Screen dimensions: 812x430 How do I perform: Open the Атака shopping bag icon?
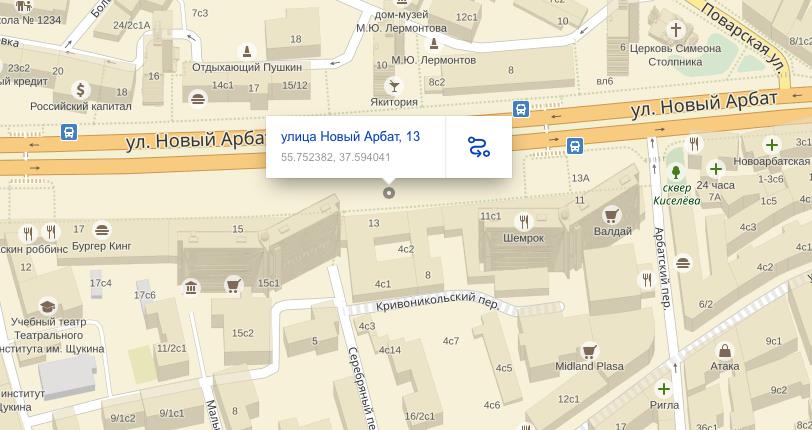click(725, 351)
